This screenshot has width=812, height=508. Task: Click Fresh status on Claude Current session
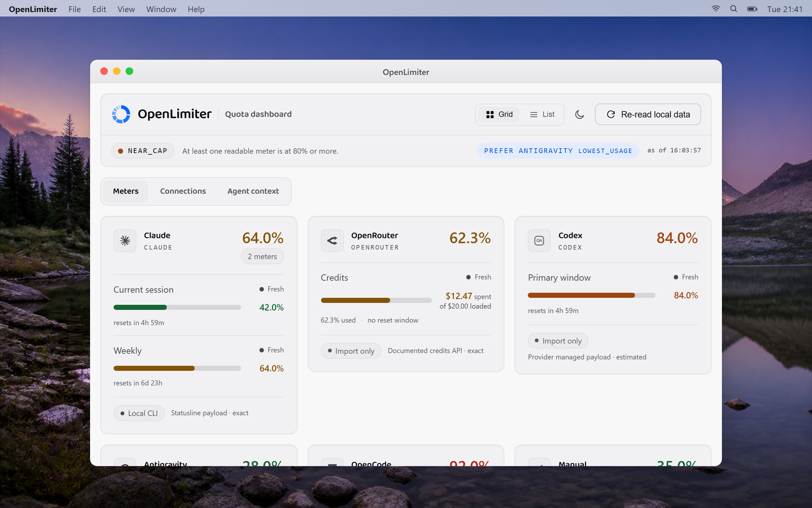coord(272,289)
